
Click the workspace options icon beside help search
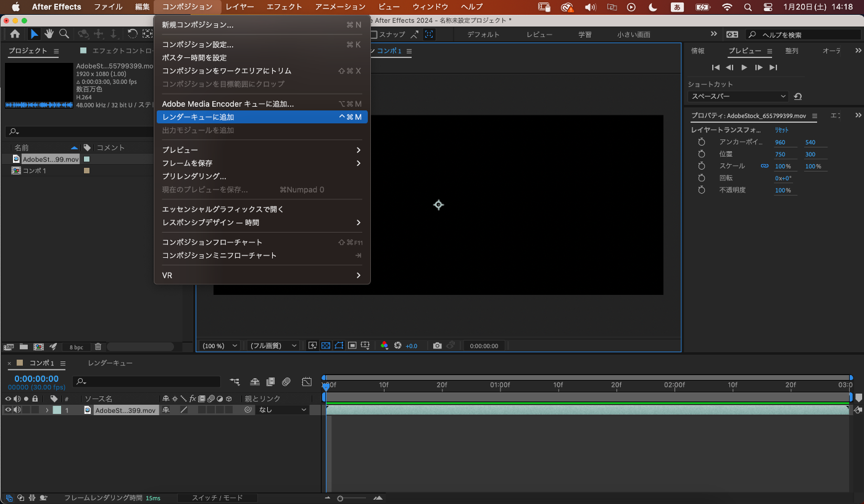pos(732,35)
